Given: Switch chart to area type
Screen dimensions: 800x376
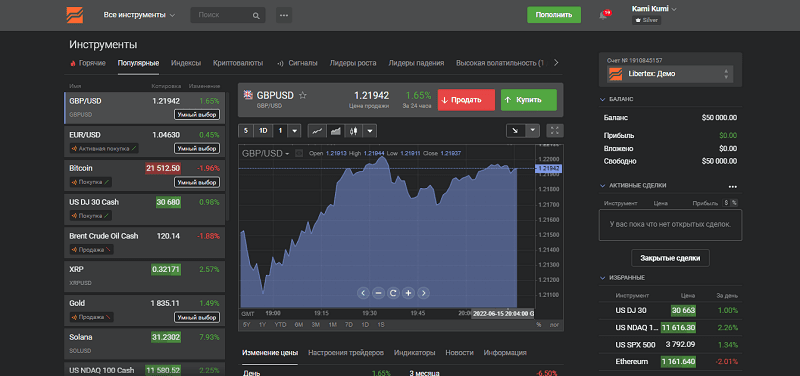Looking at the screenshot, I should [x=335, y=131].
